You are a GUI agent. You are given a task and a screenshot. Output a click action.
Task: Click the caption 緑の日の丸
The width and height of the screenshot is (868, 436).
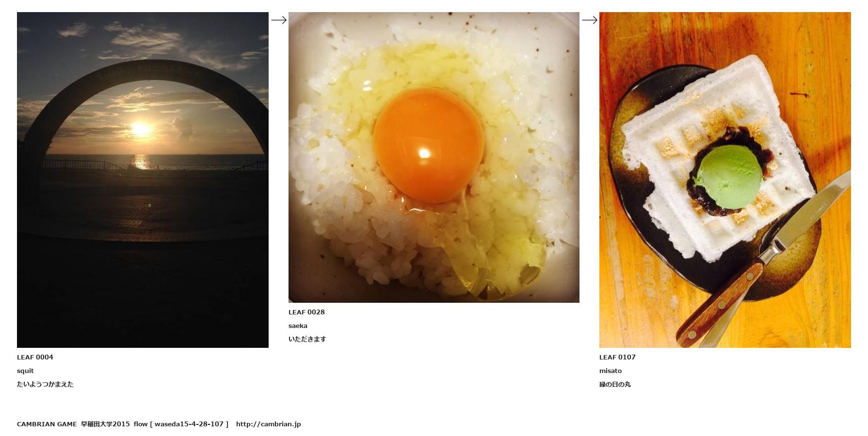click(615, 384)
